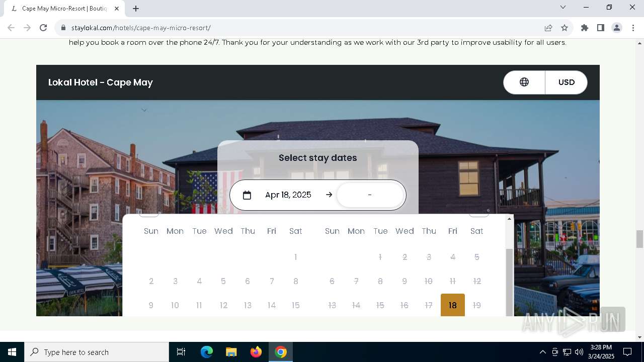Select day 12 in left calendar
644x362 pixels.
click(223, 305)
